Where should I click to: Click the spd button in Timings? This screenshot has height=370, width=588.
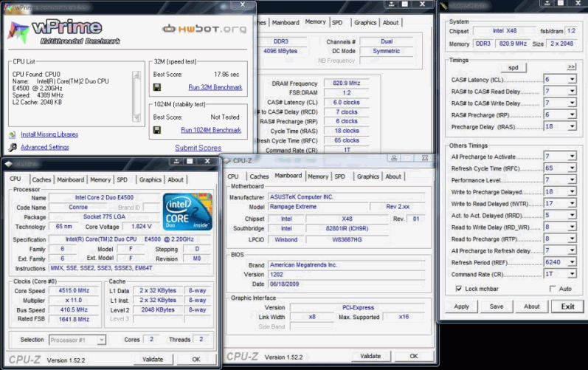(x=513, y=67)
